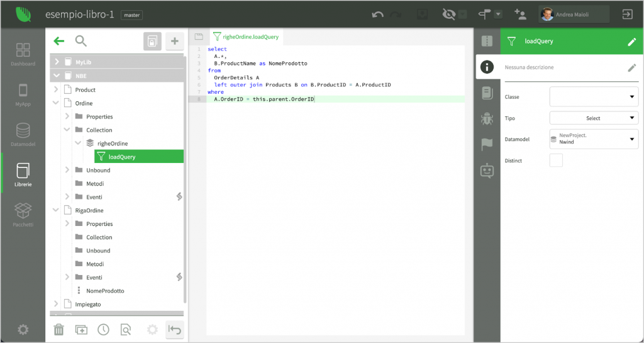The height and width of the screenshot is (343, 644).
Task: Select NomeProdotto property item
Action: click(x=105, y=290)
